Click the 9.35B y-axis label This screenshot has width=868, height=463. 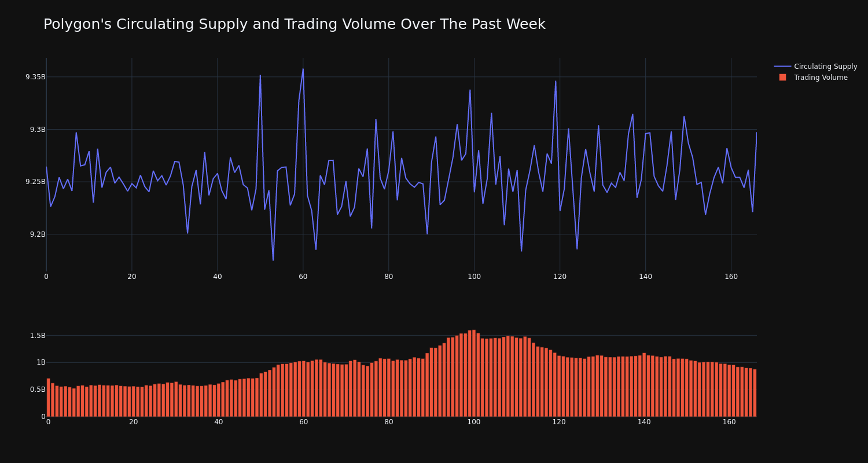click(x=35, y=77)
